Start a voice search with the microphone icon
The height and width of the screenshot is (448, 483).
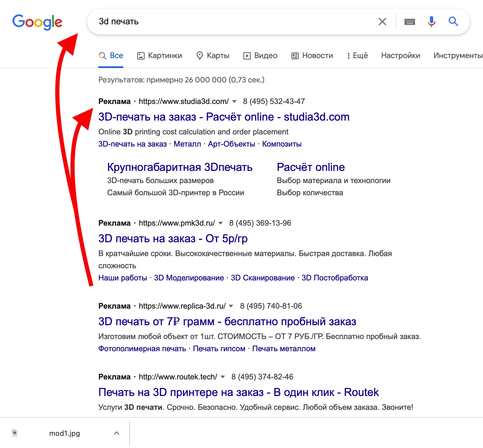(x=431, y=21)
